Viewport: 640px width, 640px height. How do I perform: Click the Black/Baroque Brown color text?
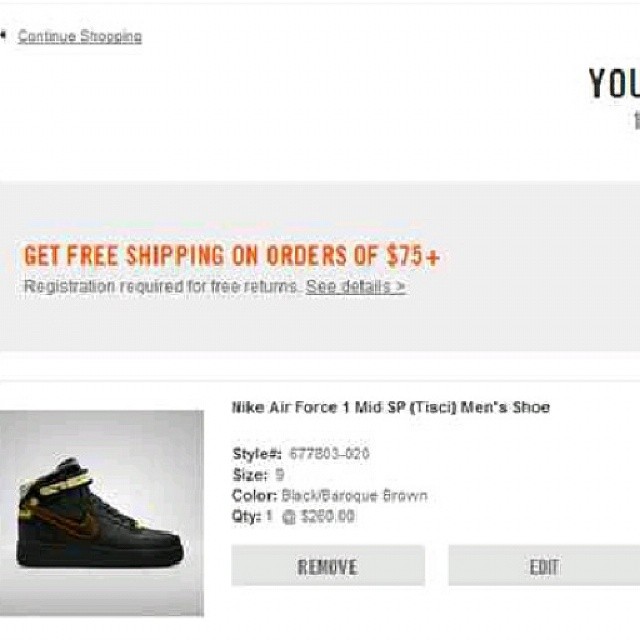354,496
